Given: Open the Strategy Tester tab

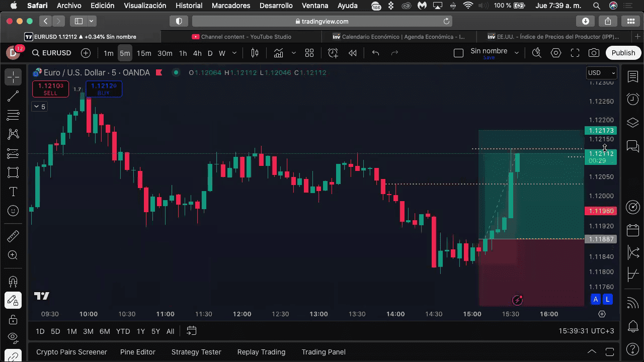Looking at the screenshot, I should 196,352.
